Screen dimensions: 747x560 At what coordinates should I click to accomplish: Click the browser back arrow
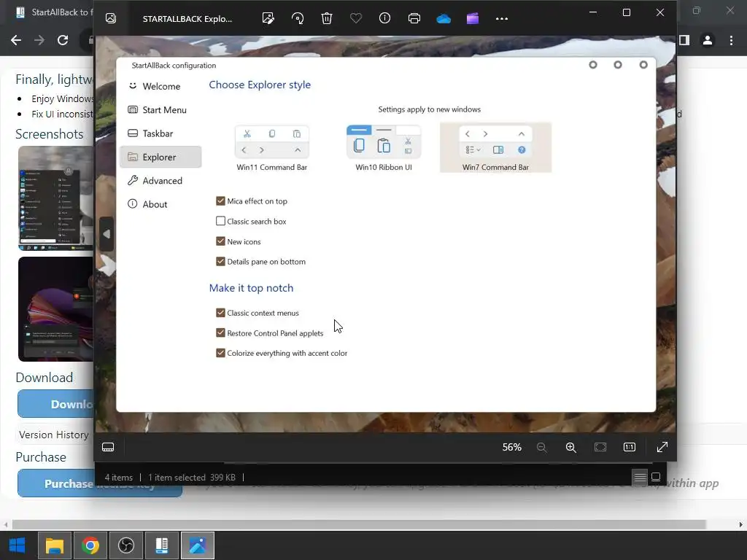(16, 41)
